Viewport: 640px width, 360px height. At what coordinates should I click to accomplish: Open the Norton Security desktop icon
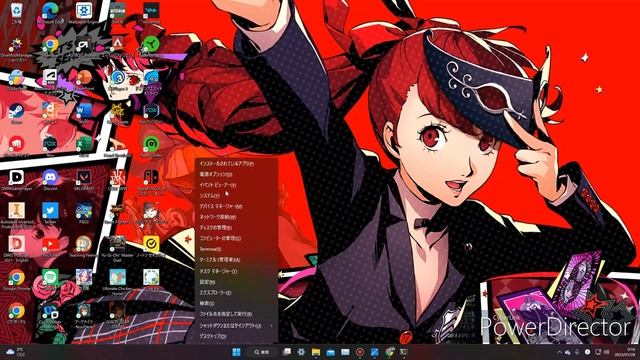coord(151,247)
